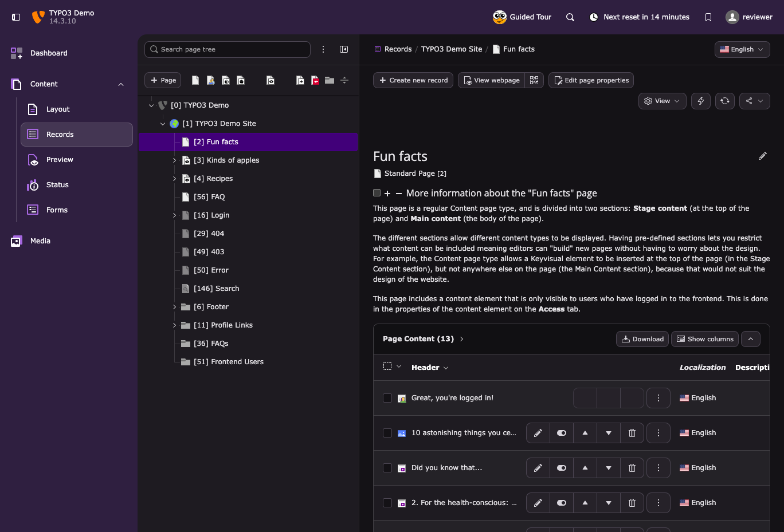Tick the checkbox next to 'More information' heading
This screenshot has height=532, width=784.
(377, 193)
